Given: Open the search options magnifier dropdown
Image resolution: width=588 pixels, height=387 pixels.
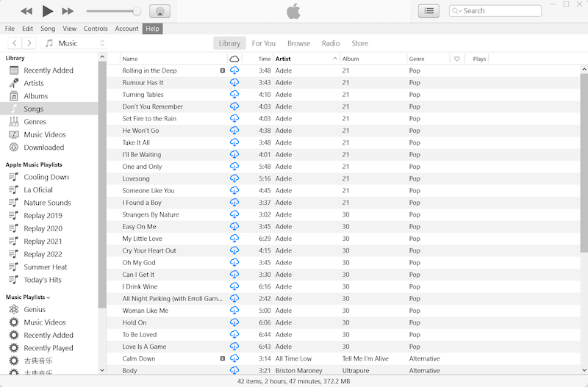Looking at the screenshot, I should click(457, 11).
